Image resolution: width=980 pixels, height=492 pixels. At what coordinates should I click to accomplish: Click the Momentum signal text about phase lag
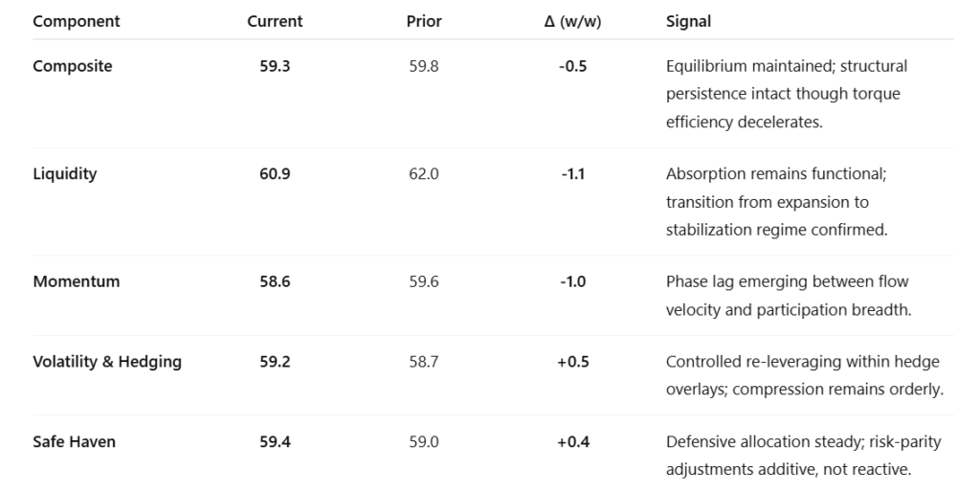[787, 295]
